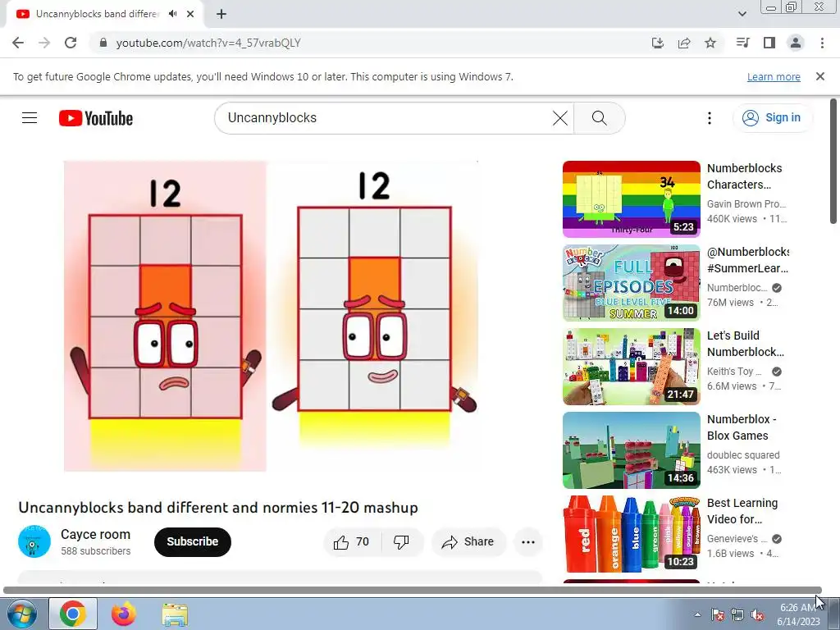
Task: Click the Sign in button
Action: click(x=772, y=118)
